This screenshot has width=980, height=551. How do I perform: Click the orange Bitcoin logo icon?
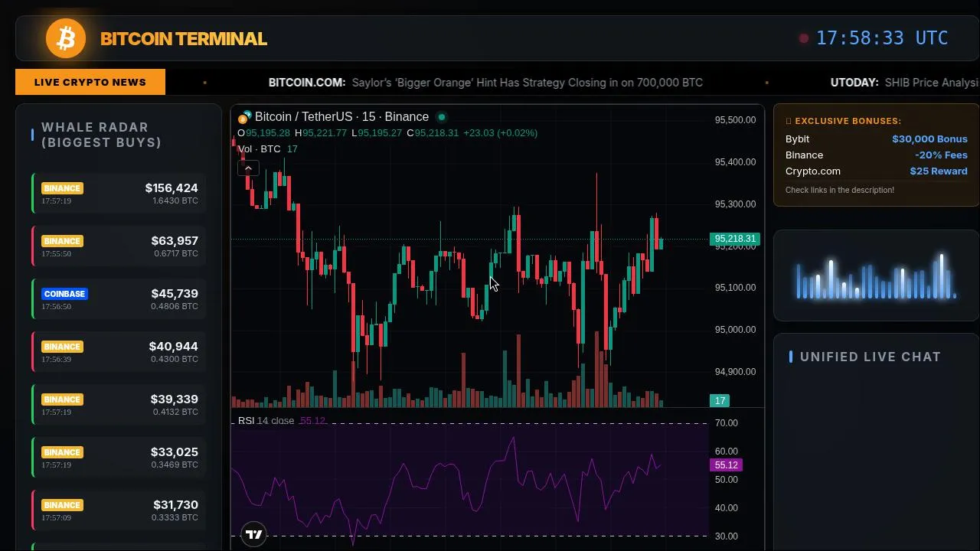[66, 38]
